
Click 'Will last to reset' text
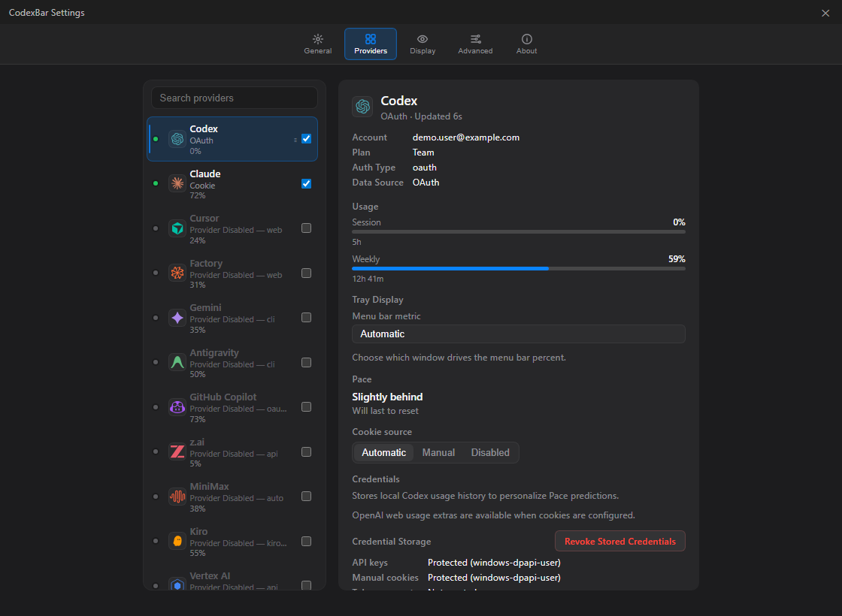385,411
